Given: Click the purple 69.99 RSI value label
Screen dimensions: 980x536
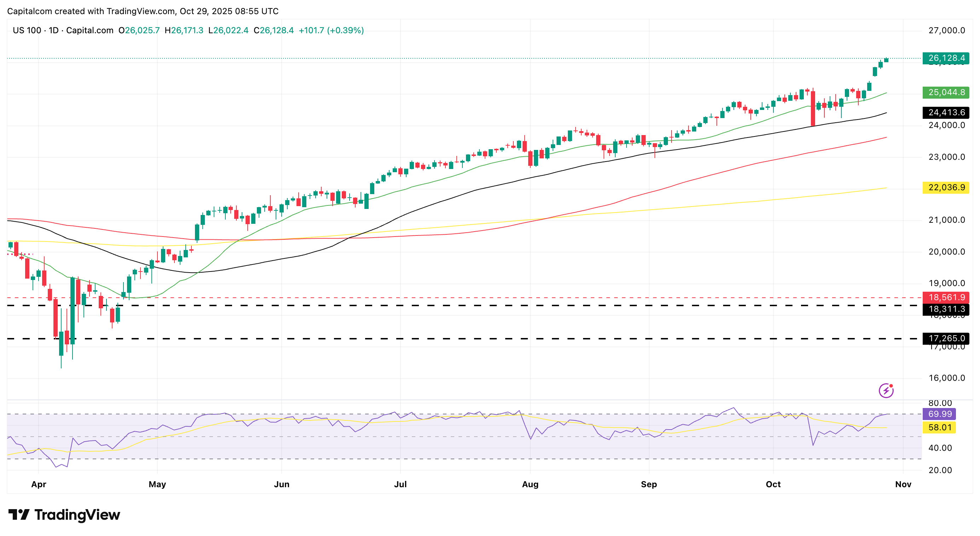Looking at the screenshot, I should pos(939,414).
